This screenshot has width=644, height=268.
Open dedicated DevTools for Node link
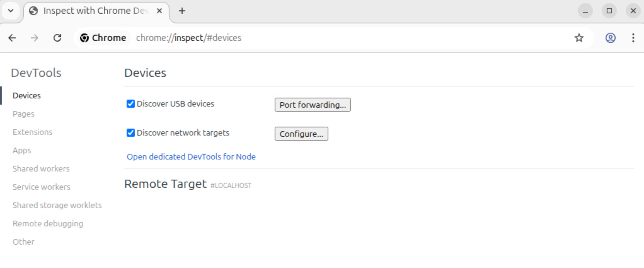pos(191,157)
